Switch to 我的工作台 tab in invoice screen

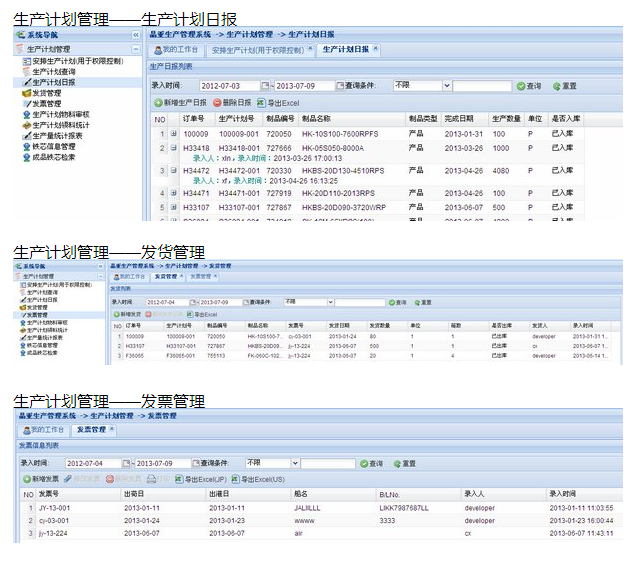(43, 430)
